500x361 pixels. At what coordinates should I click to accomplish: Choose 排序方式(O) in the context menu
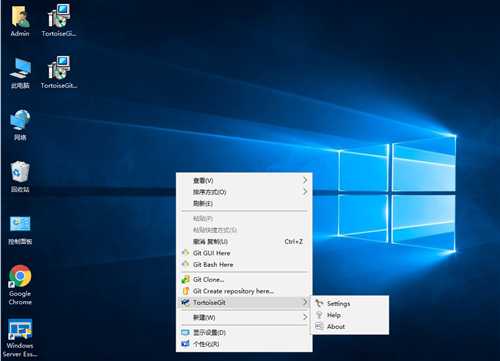click(244, 192)
